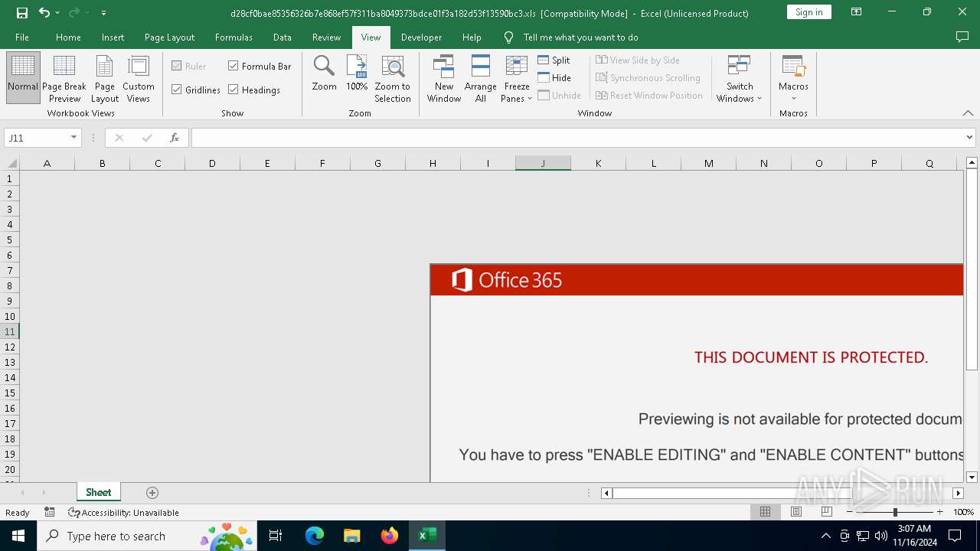Open Ribbon Display Options icon

point(857,12)
